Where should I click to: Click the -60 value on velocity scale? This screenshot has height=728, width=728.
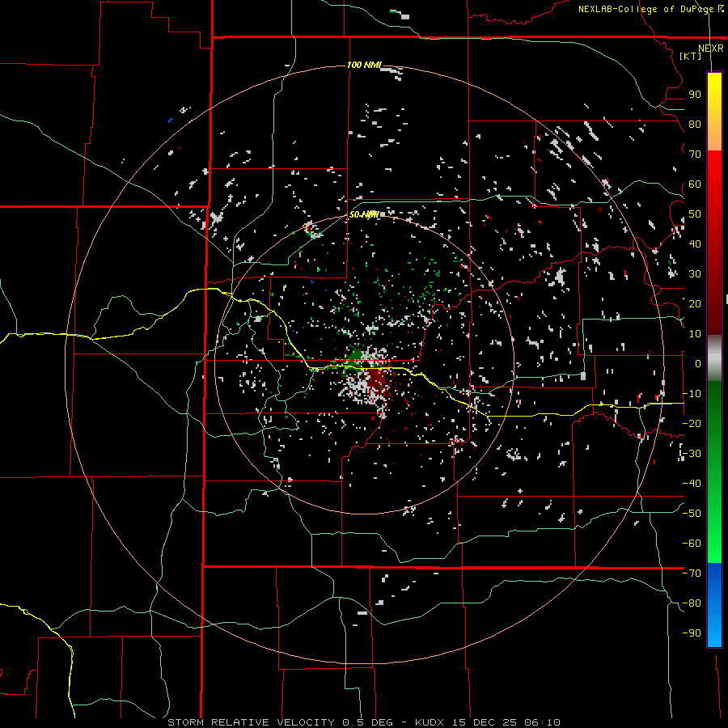click(692, 544)
